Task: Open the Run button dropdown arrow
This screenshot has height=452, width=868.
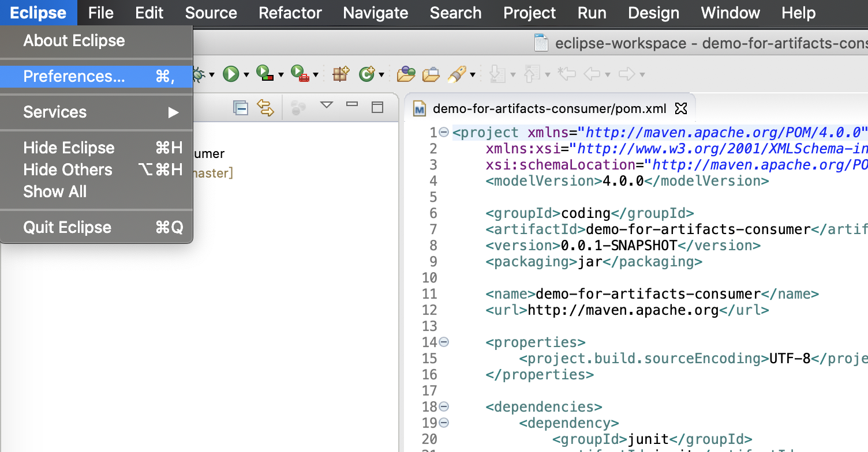Action: coord(246,75)
